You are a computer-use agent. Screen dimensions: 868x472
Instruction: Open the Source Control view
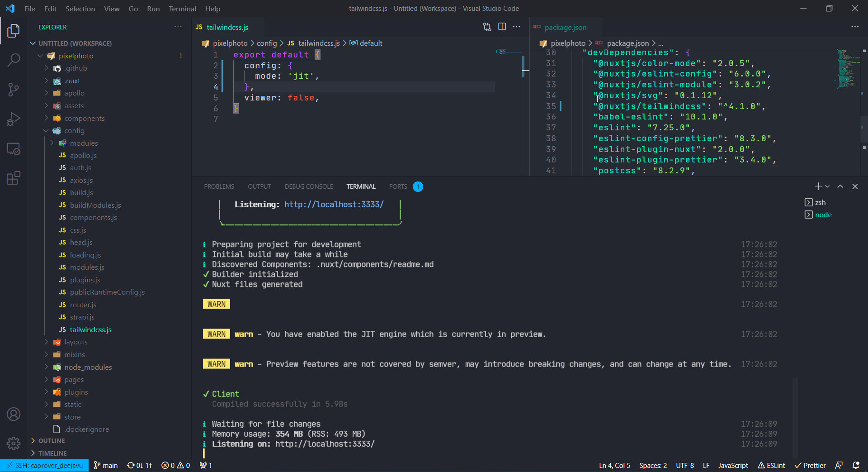pos(14,89)
